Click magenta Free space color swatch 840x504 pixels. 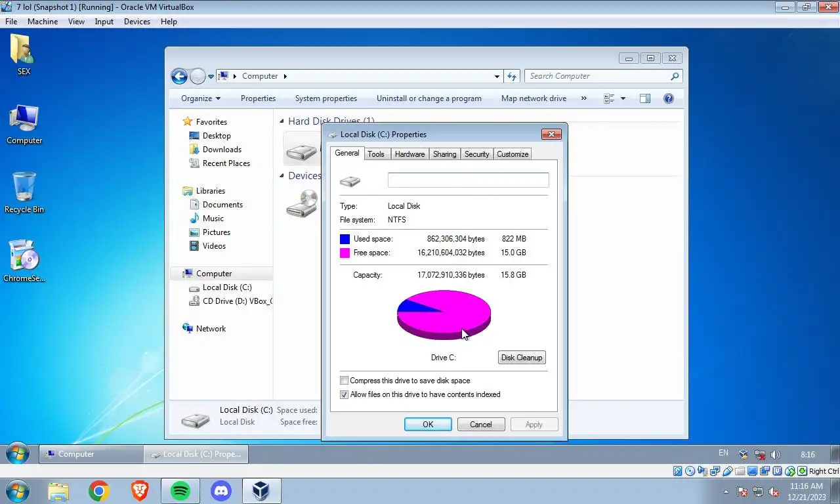(x=345, y=253)
